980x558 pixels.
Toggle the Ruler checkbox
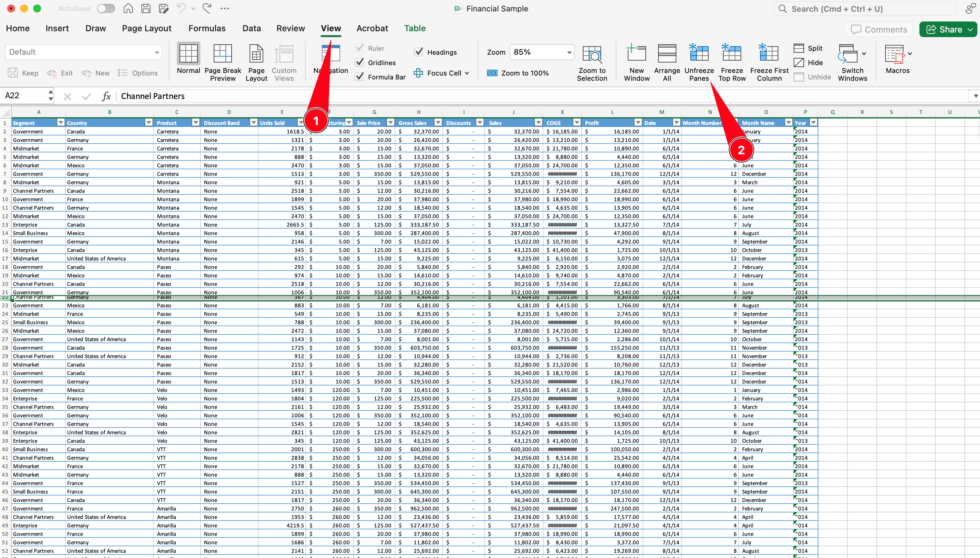point(359,48)
